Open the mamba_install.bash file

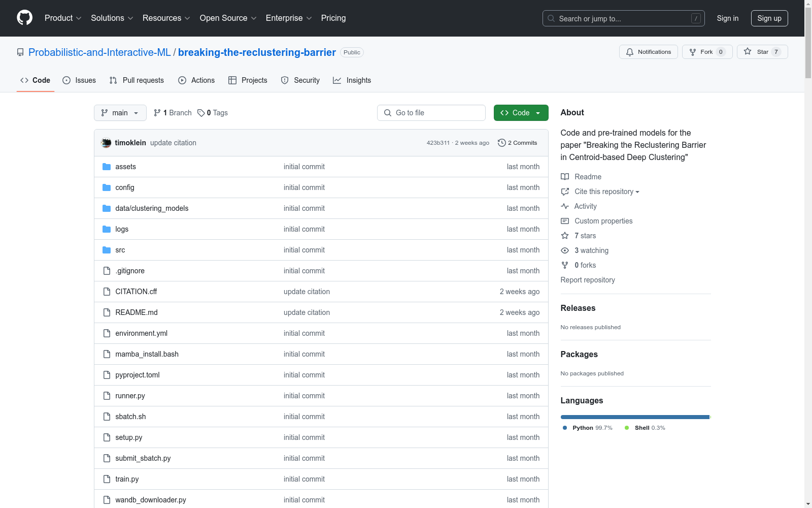(147, 354)
